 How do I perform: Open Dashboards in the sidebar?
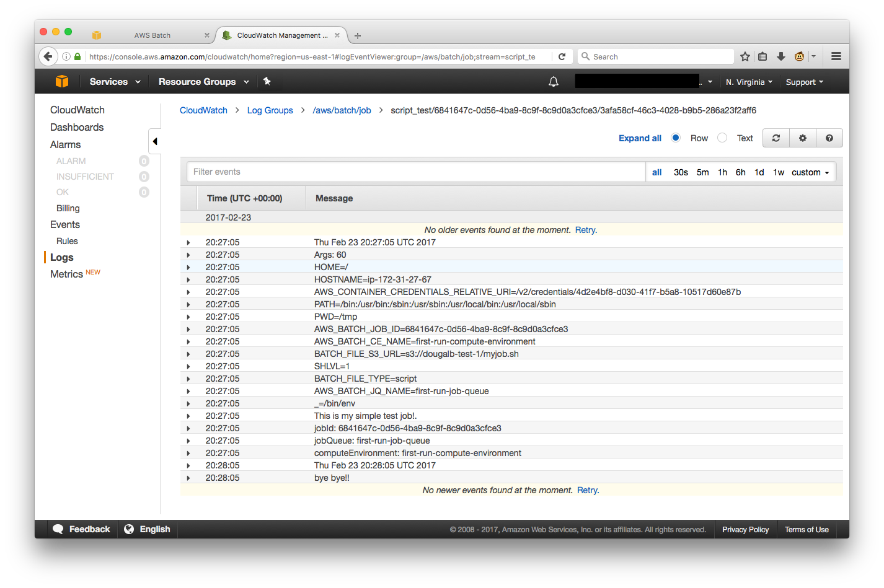(77, 127)
